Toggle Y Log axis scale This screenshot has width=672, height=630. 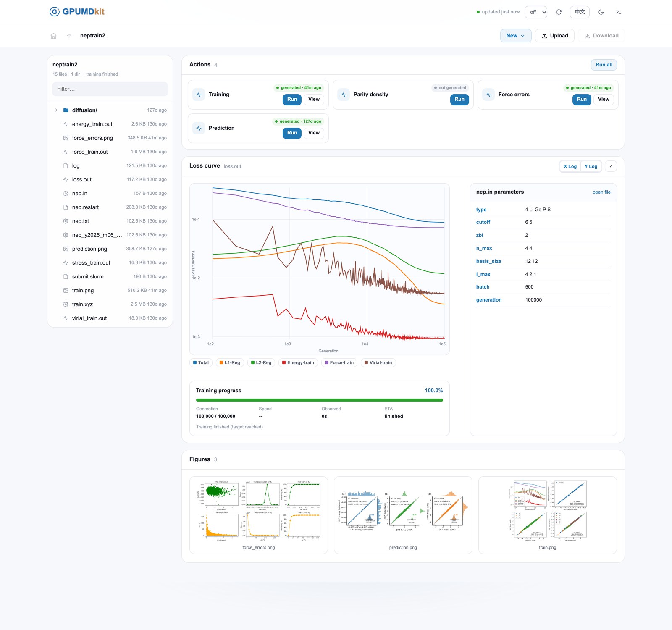[x=591, y=166]
